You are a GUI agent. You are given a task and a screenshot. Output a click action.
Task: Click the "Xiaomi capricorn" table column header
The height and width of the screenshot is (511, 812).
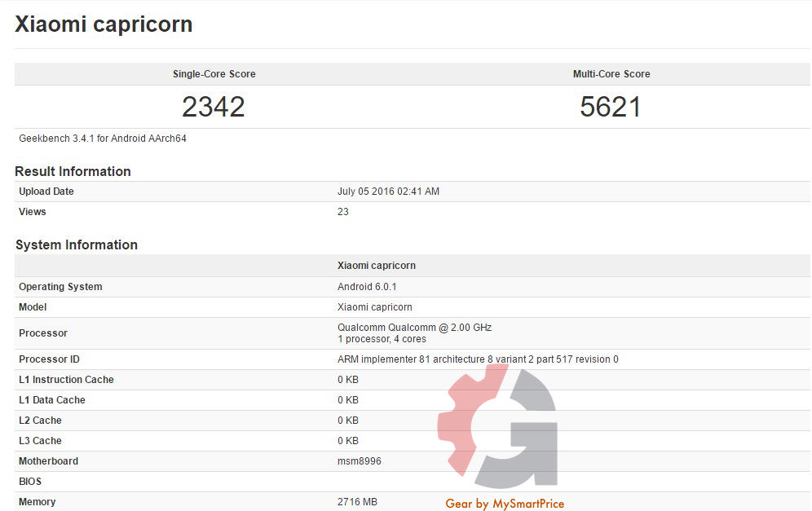(x=377, y=265)
